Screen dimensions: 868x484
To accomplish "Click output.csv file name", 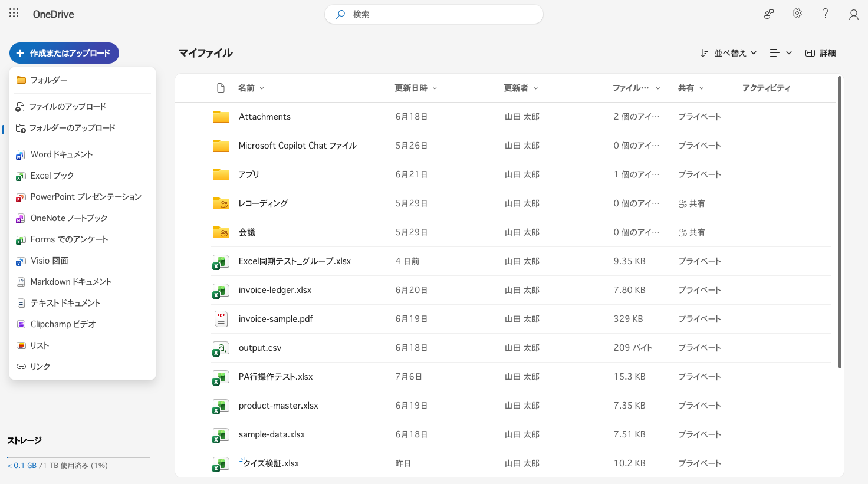I will pyautogui.click(x=260, y=348).
